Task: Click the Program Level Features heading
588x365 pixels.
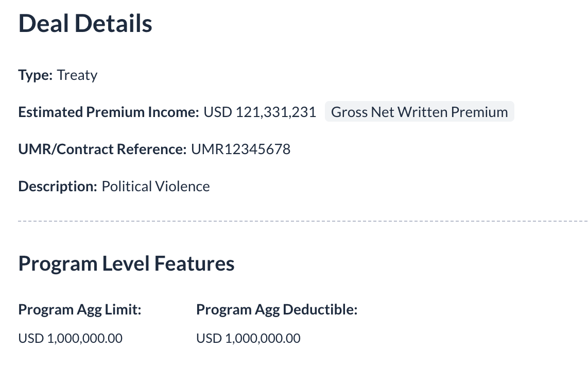Action: click(127, 263)
